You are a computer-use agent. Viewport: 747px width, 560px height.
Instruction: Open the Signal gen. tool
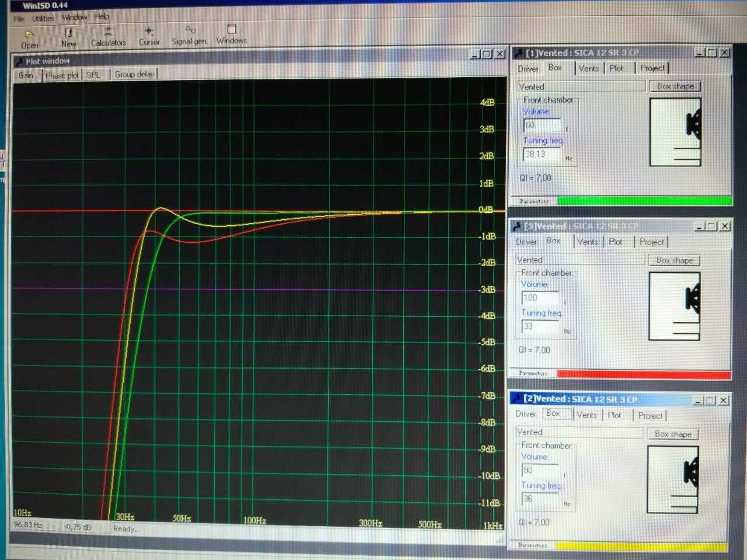tap(189, 35)
